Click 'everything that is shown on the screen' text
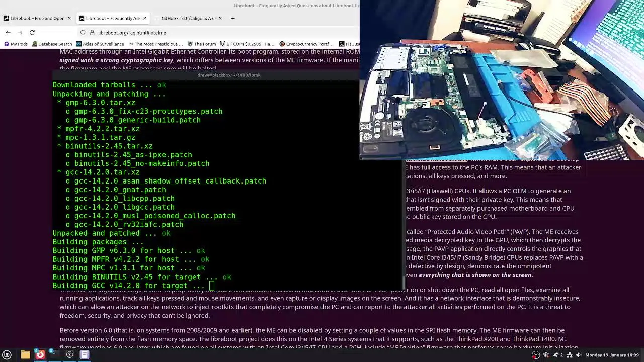644x362 pixels. coord(475,275)
